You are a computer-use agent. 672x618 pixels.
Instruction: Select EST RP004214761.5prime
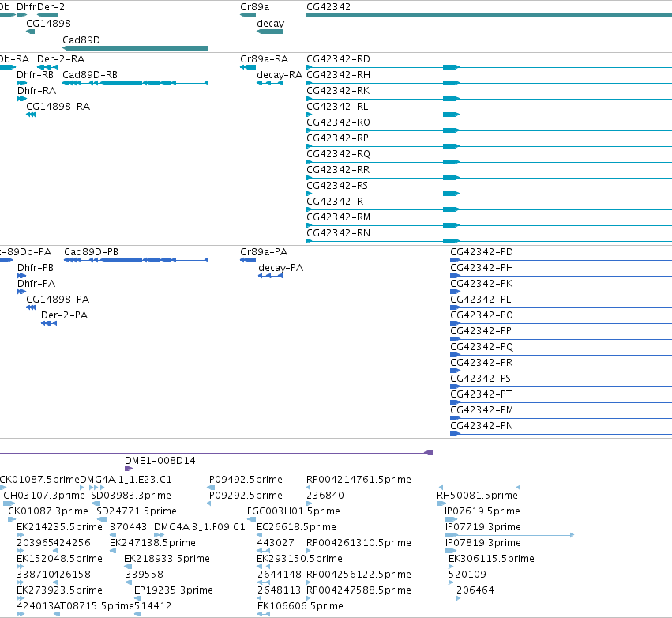tap(359, 480)
